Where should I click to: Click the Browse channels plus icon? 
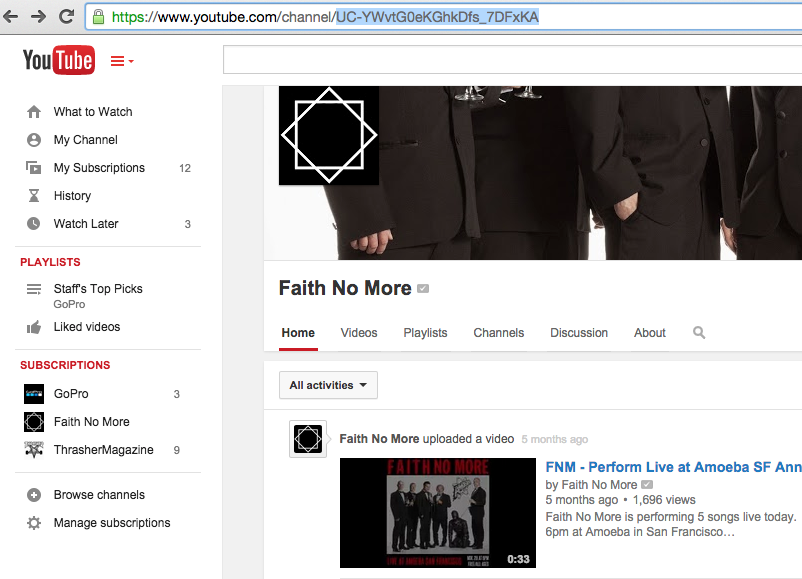pos(34,495)
